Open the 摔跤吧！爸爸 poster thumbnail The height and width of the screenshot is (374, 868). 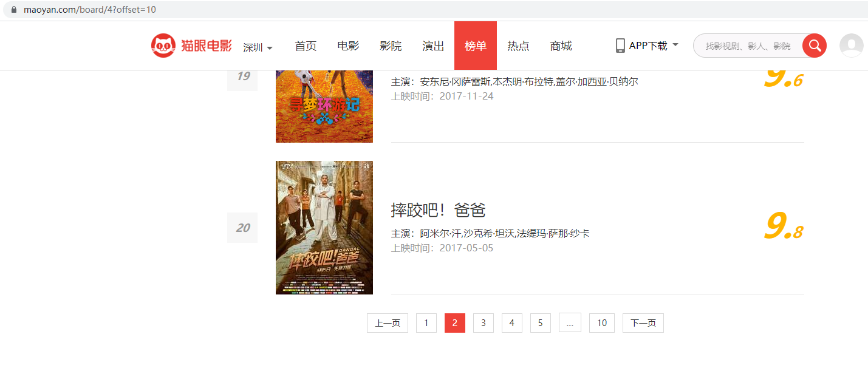coord(324,228)
